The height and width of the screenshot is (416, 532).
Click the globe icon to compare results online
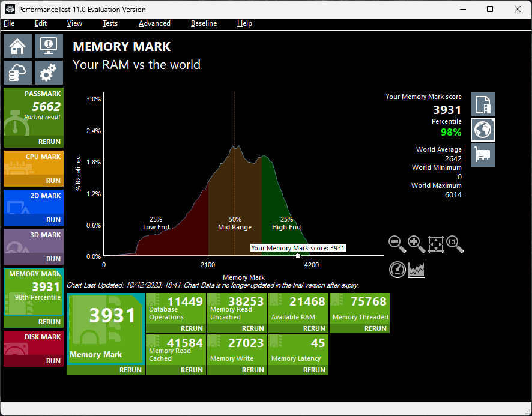tap(482, 129)
